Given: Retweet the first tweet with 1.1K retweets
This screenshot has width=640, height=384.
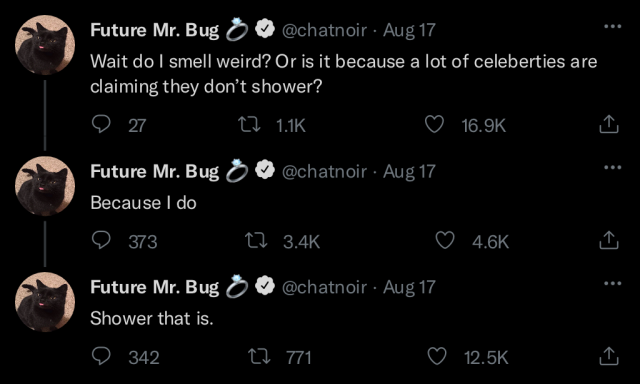Looking at the screenshot, I should [x=249, y=124].
